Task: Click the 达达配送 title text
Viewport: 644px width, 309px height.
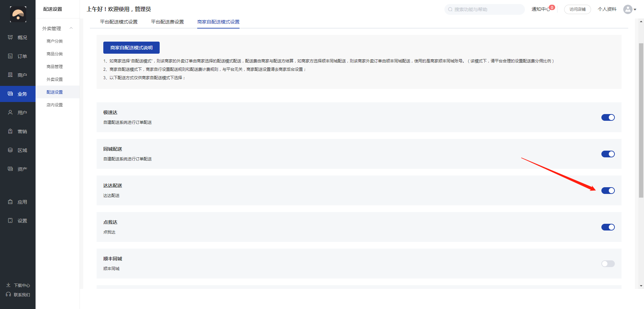Action: 113,186
